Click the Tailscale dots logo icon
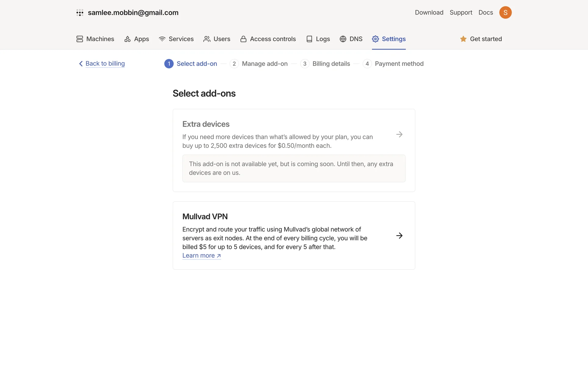This screenshot has height=368, width=588. (80, 13)
